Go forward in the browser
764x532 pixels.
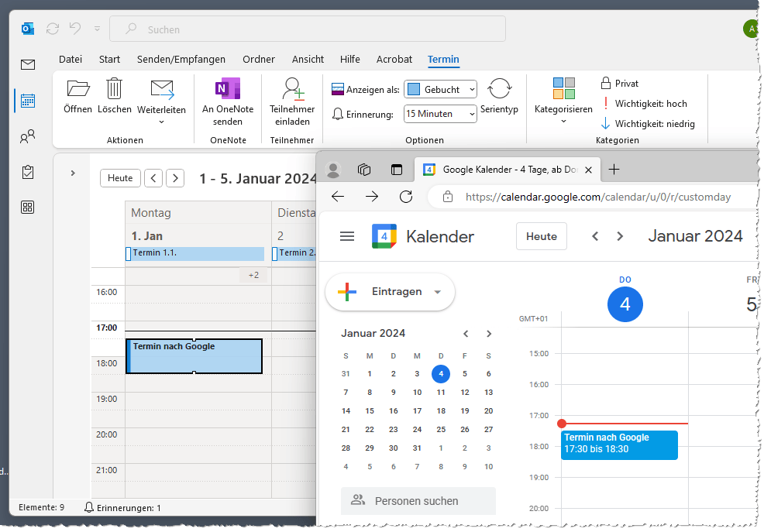(372, 197)
